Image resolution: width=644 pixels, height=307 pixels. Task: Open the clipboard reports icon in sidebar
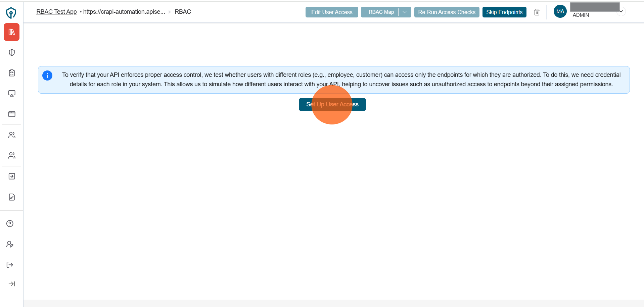tap(11, 73)
